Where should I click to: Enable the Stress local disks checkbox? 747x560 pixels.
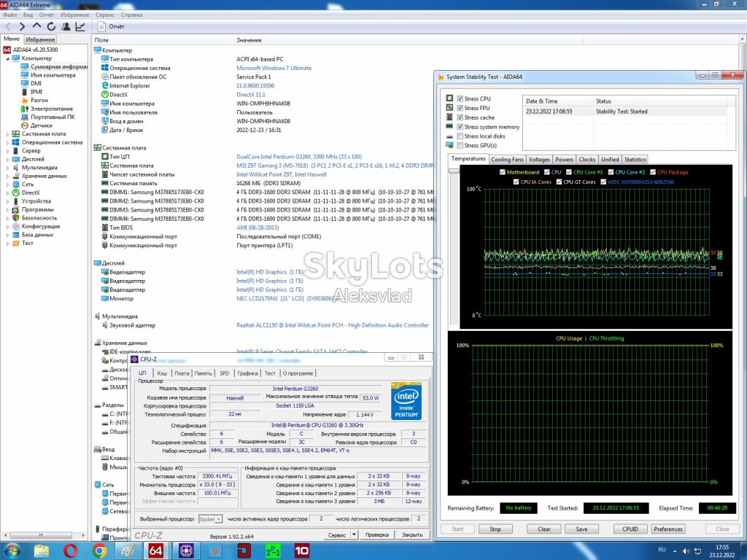[x=460, y=136]
